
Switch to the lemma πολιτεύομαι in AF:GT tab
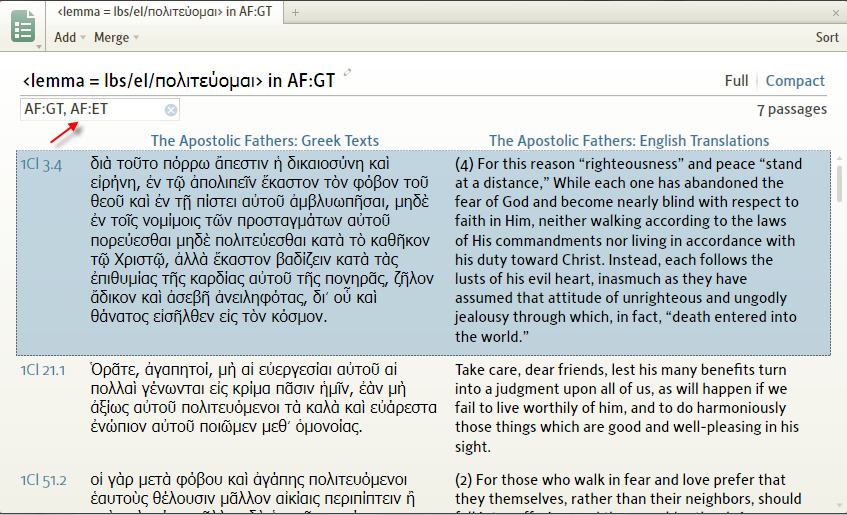point(165,12)
